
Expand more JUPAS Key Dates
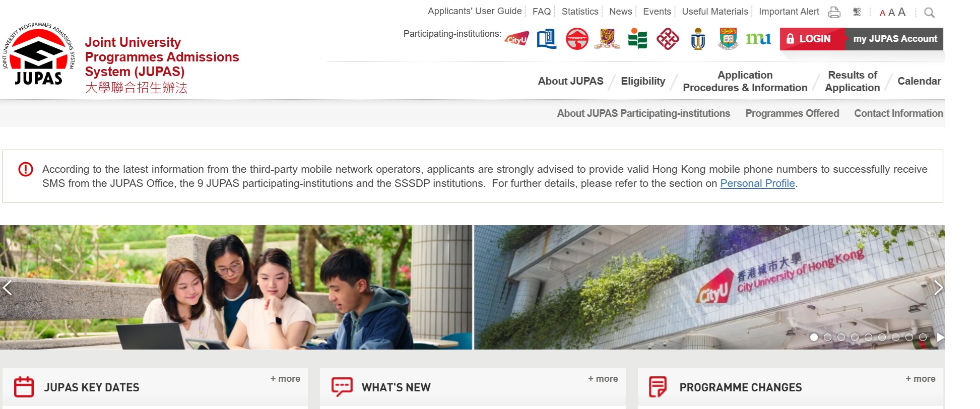pyautogui.click(x=285, y=379)
